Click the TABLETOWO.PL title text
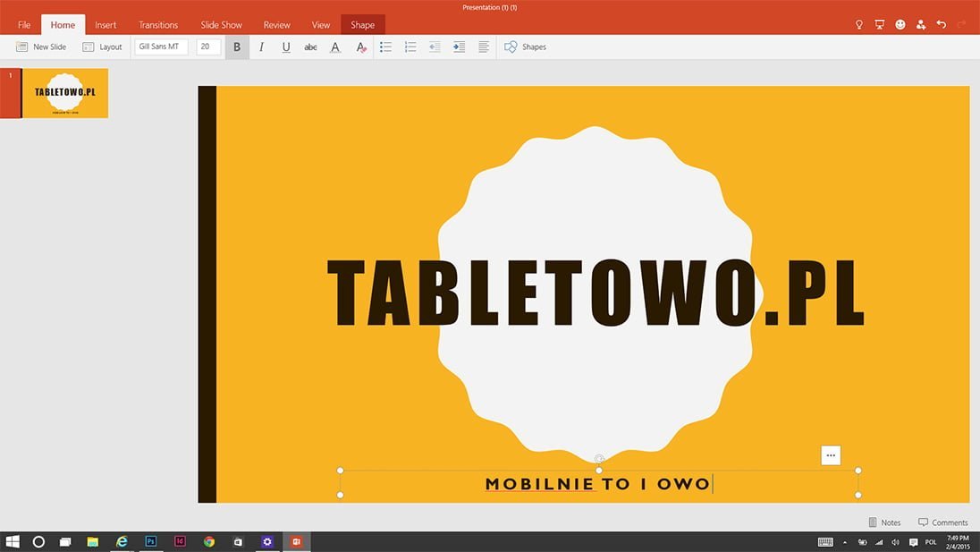 (x=596, y=293)
